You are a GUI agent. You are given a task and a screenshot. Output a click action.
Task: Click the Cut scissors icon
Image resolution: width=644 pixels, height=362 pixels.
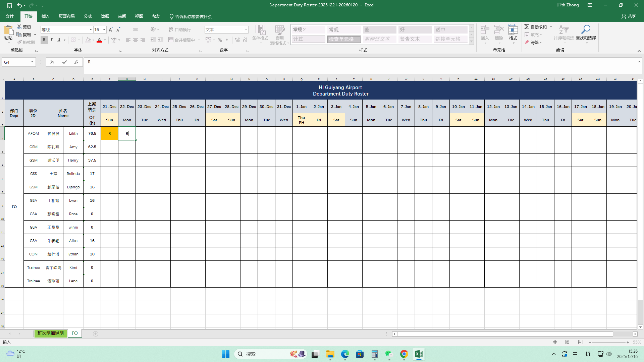click(19, 27)
